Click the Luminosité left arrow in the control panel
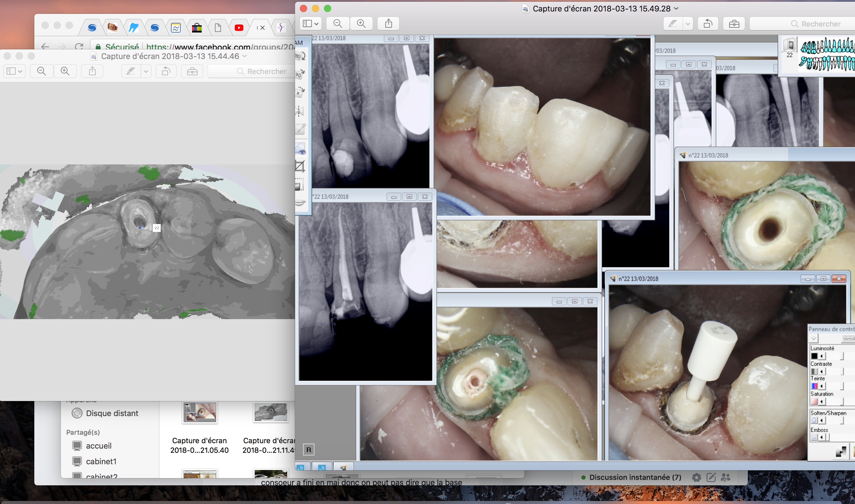 click(822, 356)
